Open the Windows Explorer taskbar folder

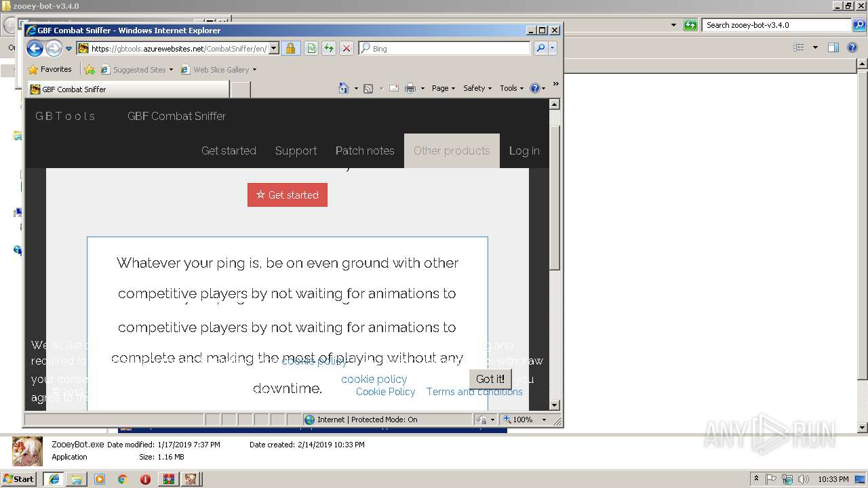point(77,479)
